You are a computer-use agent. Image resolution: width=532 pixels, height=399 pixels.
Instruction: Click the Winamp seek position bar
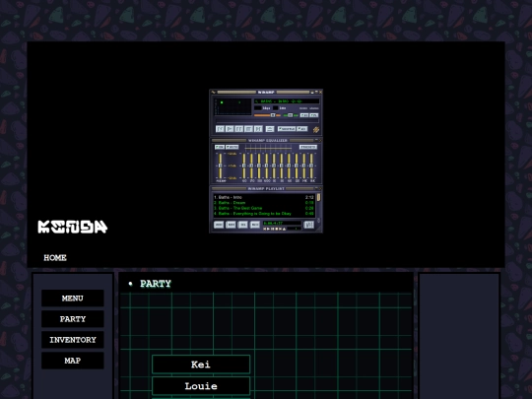267,121
